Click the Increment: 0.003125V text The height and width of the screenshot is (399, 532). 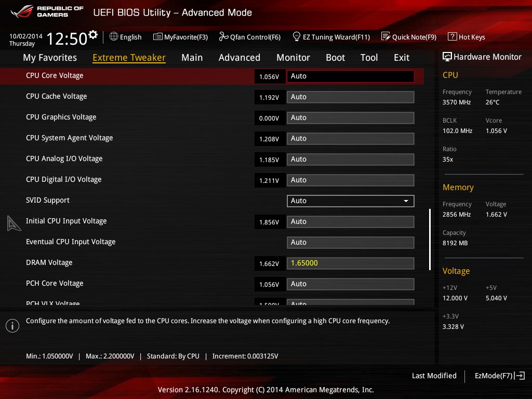click(x=245, y=356)
